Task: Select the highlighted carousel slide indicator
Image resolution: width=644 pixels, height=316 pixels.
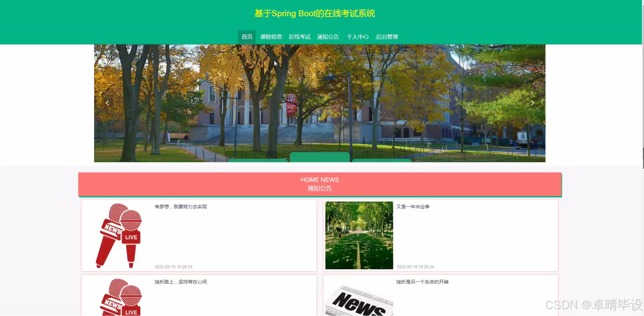Action: click(x=320, y=158)
